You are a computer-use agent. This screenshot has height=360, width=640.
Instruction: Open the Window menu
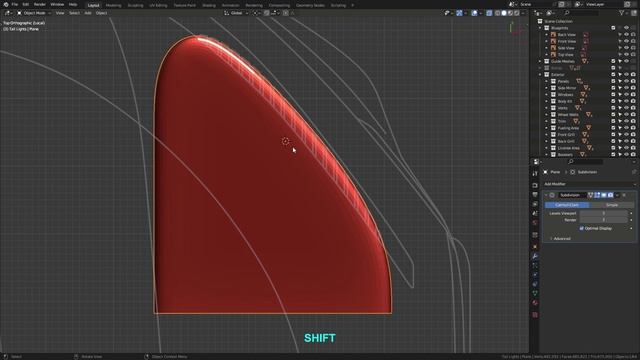(x=57, y=4)
